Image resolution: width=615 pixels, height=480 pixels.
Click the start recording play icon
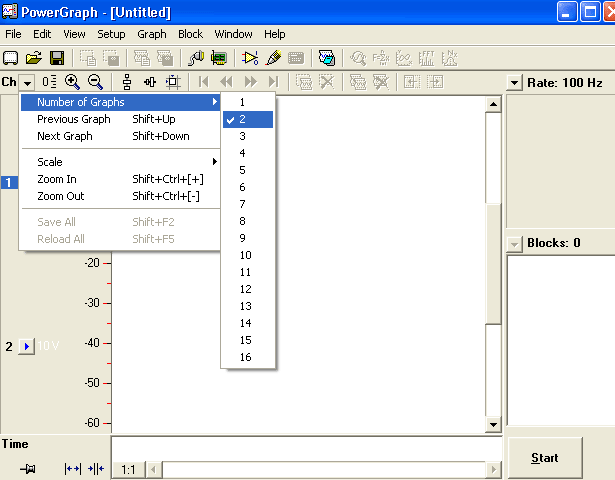(250, 58)
